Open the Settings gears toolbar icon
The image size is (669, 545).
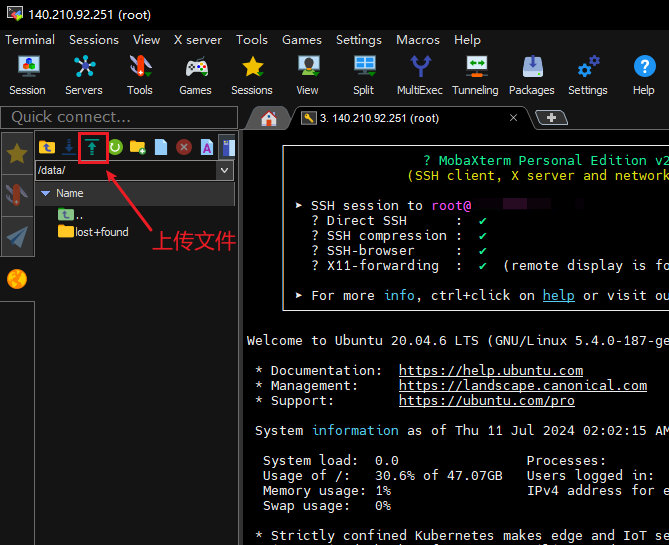(x=588, y=75)
